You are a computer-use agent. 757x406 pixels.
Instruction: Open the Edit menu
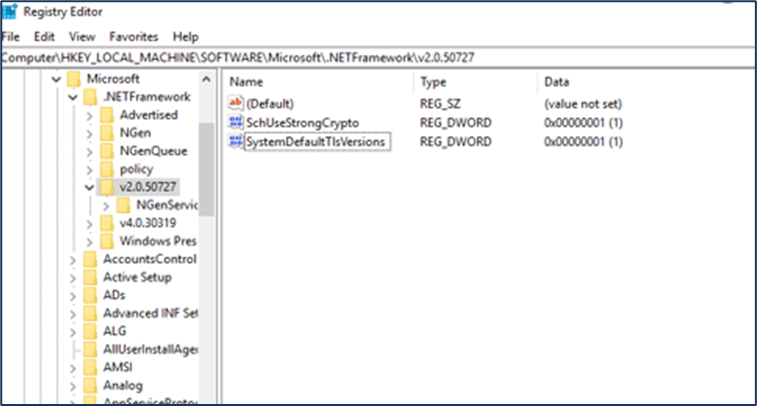pyautogui.click(x=44, y=37)
